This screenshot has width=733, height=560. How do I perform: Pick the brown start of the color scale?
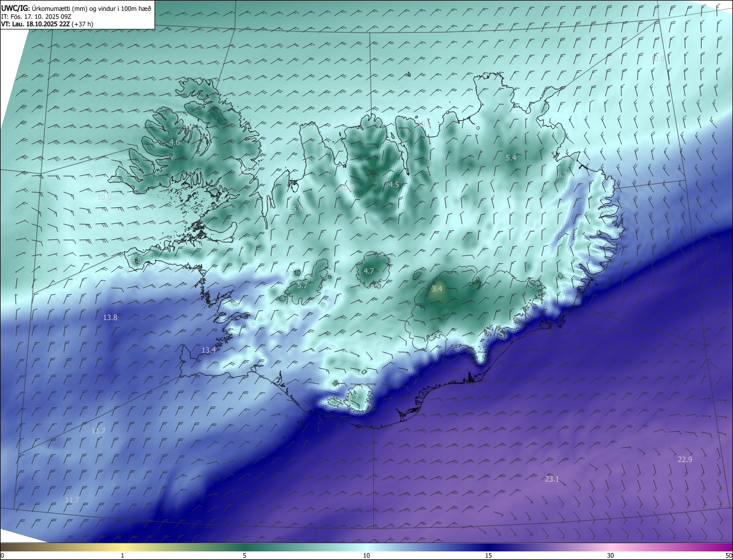tap(9, 547)
